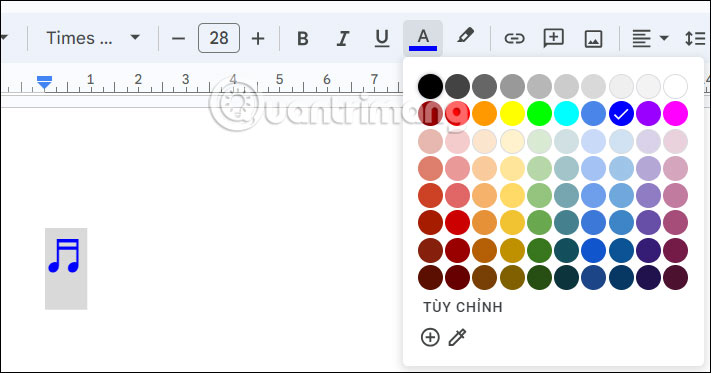
Task: Choose the magenta color swatch
Action: [675, 114]
